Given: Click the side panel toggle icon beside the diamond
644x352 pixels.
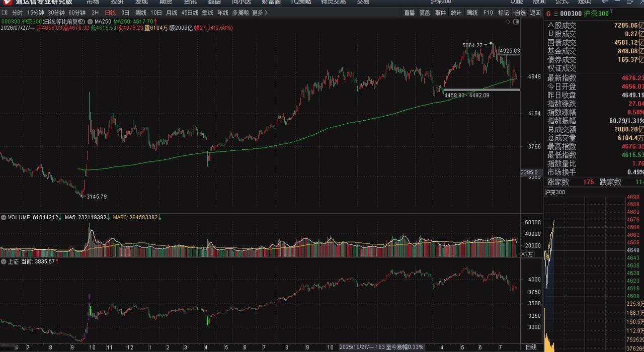Looking at the screenshot, I should coord(516,22).
